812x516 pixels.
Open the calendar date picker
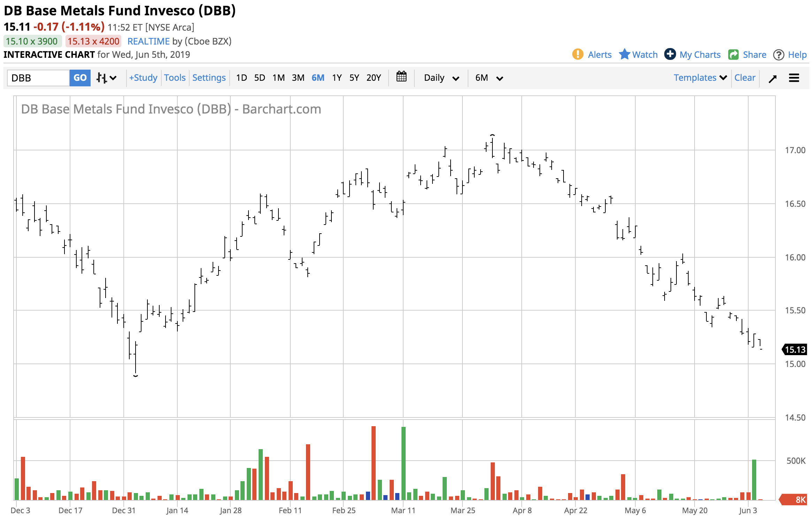(x=401, y=78)
